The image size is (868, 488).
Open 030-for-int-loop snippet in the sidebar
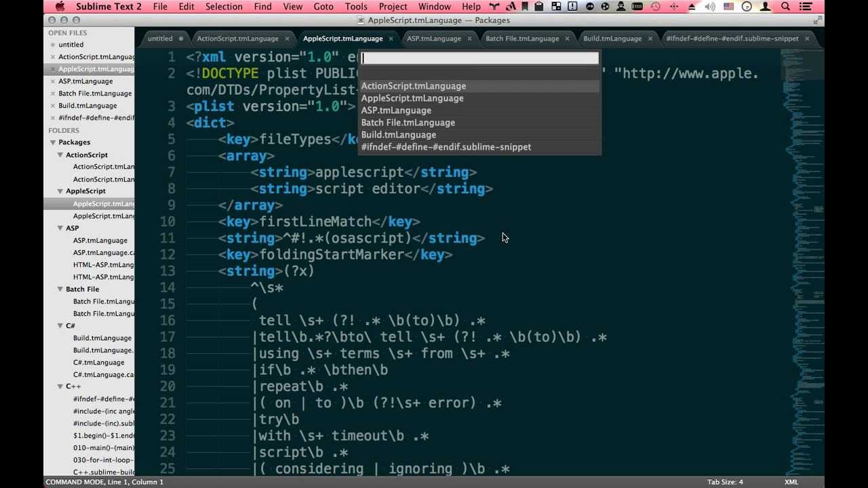coord(104,460)
